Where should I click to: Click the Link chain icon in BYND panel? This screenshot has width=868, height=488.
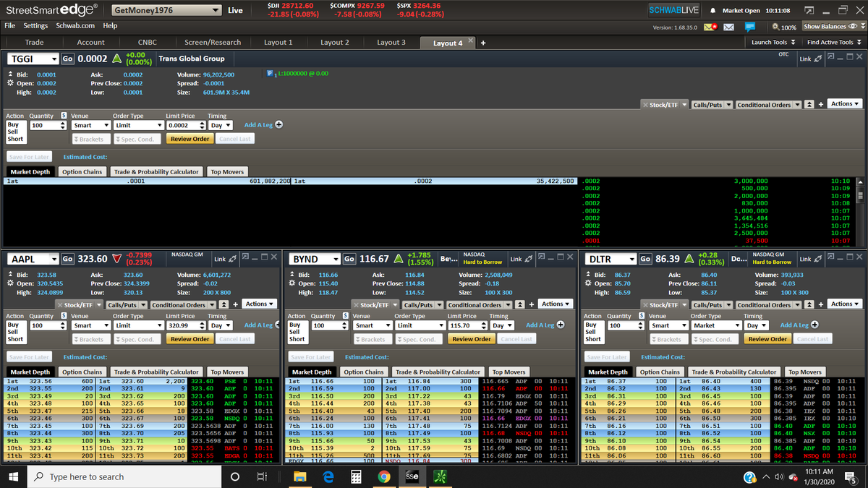click(527, 259)
